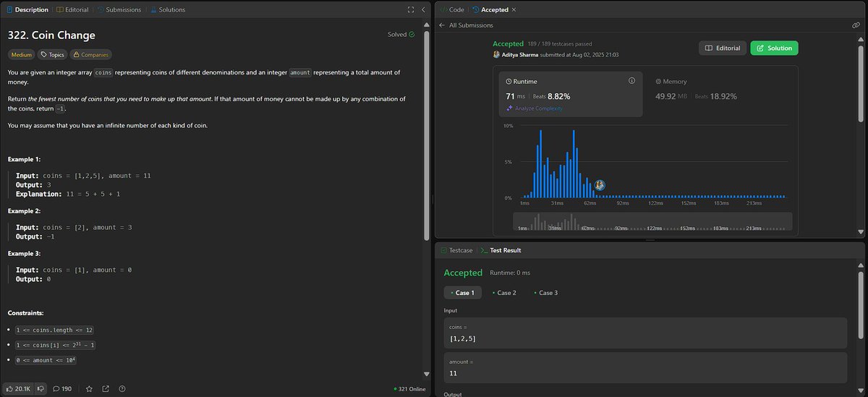Screen dimensions: 868x397
Task: Click the copy link icon near All Submissions
Action: (856, 25)
